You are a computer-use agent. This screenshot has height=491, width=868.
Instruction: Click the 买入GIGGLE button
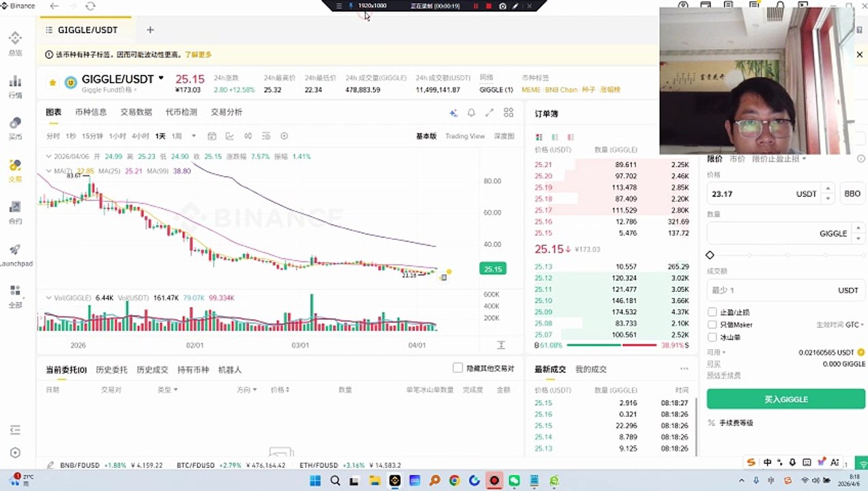tap(786, 399)
